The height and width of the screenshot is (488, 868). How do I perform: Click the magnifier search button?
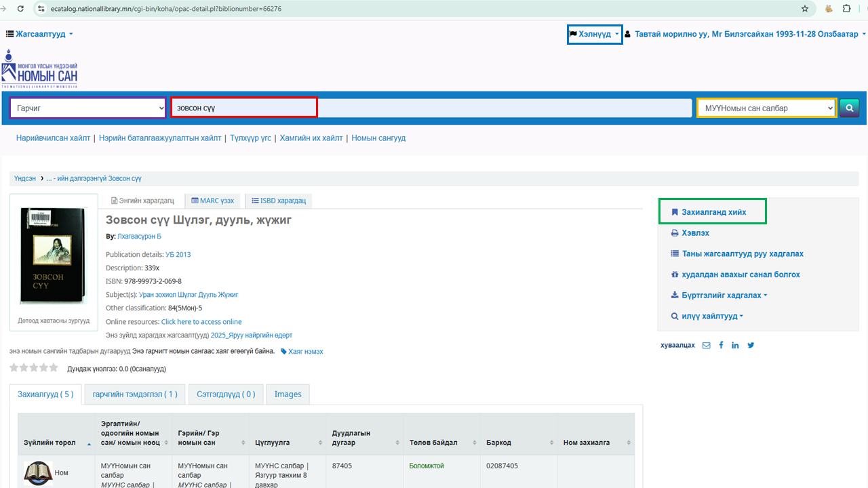click(x=849, y=108)
